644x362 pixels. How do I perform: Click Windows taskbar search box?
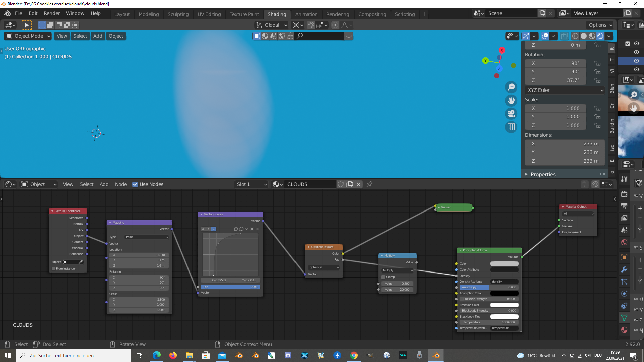pyautogui.click(x=74, y=355)
